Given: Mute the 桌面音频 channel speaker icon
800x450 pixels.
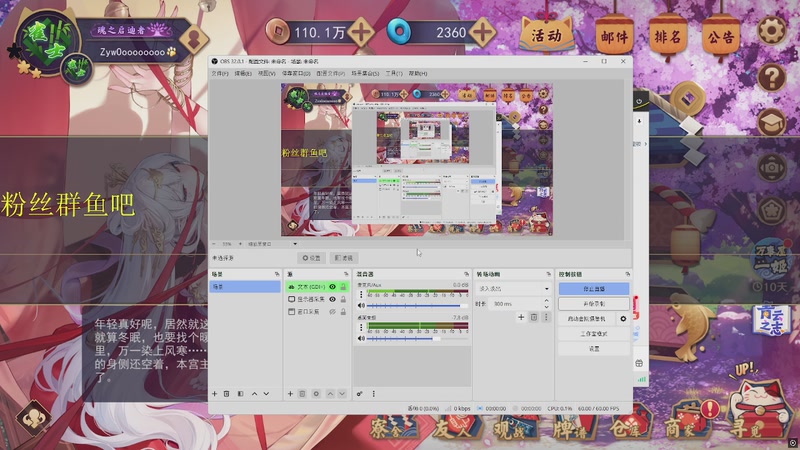Looking at the screenshot, I should pyautogui.click(x=361, y=338).
